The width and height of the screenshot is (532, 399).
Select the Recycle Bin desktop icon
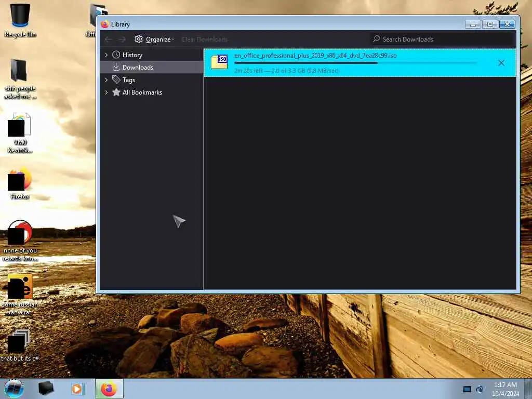pyautogui.click(x=20, y=20)
